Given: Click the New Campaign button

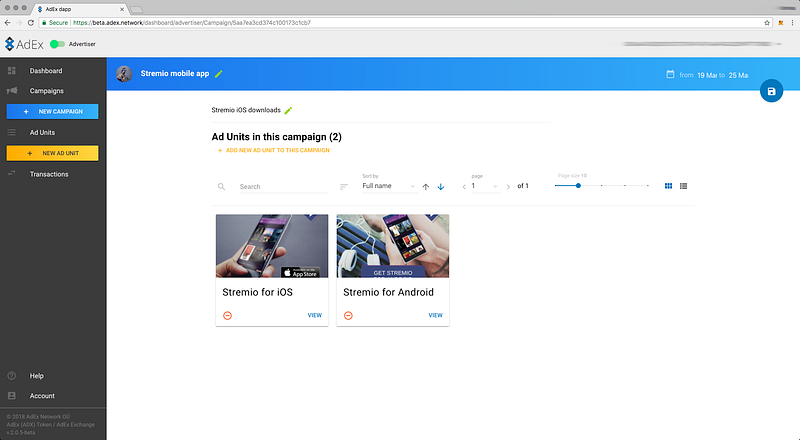Looking at the screenshot, I should coord(53,111).
